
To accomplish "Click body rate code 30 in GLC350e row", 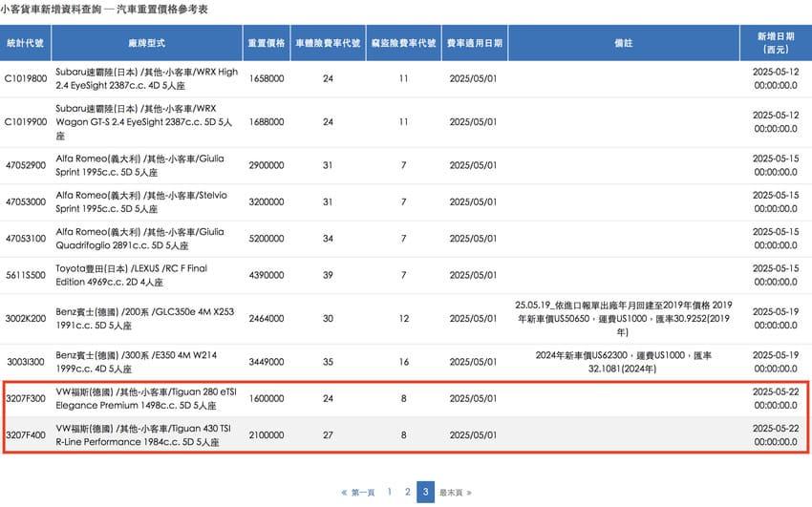I will (x=328, y=319).
